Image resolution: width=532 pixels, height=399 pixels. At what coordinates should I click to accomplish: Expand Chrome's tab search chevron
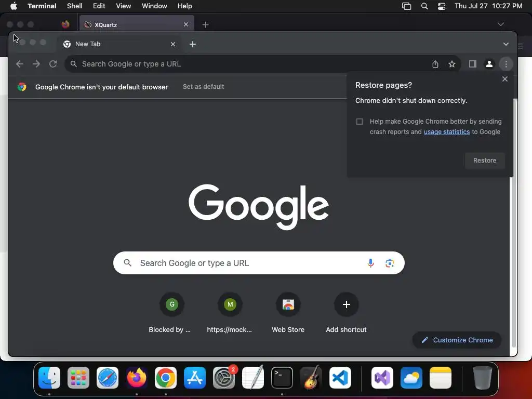[506, 44]
